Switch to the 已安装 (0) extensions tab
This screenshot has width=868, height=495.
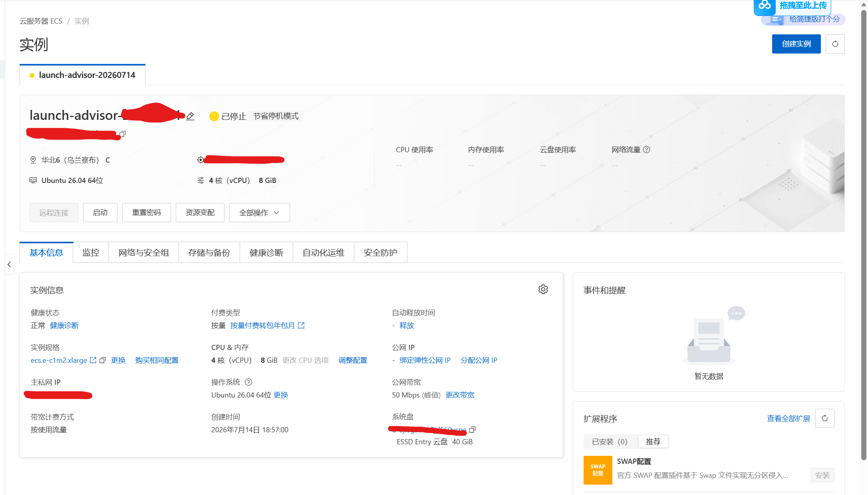tap(610, 441)
